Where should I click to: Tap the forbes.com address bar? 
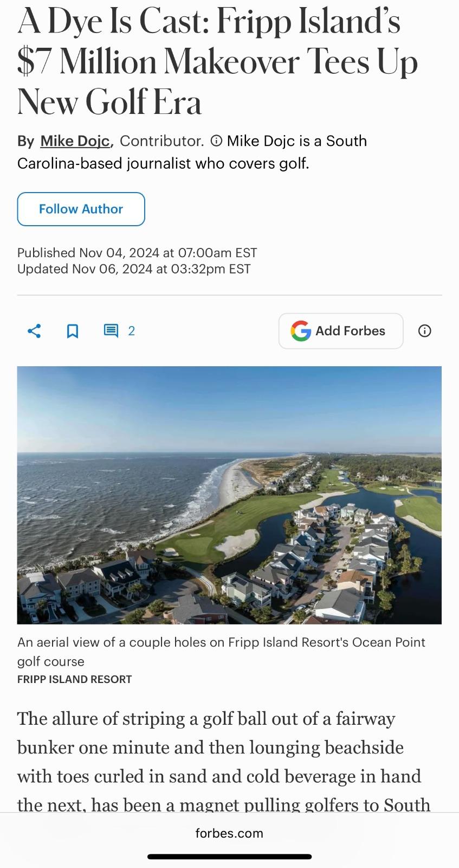point(229,833)
